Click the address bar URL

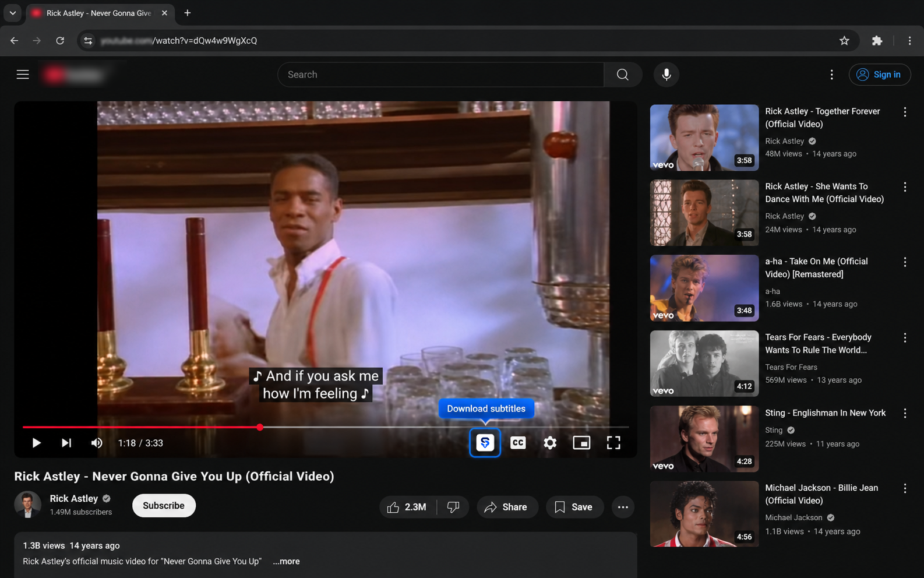179,41
